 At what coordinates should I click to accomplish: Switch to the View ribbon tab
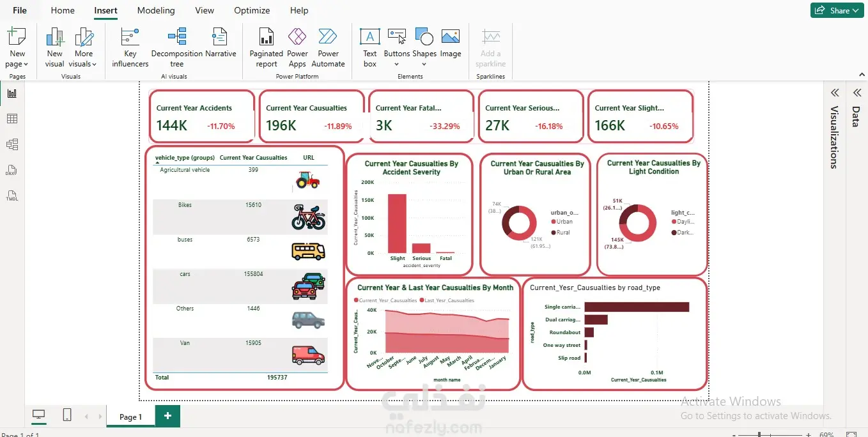[x=205, y=10]
